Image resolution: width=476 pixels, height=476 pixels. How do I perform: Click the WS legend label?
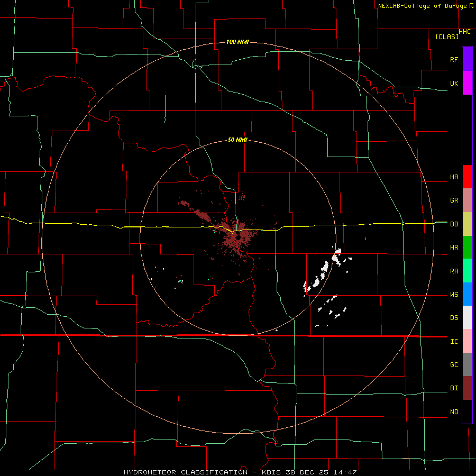tap(454, 295)
